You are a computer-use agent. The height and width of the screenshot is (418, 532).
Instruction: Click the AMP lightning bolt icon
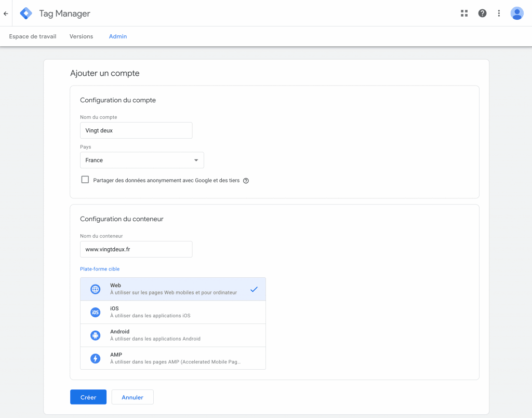(95, 358)
